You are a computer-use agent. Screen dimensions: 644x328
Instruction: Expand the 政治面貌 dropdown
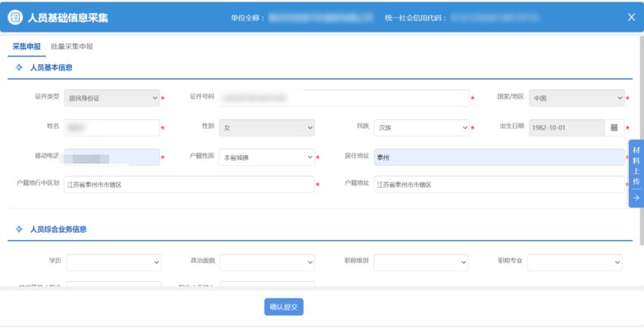(x=267, y=262)
